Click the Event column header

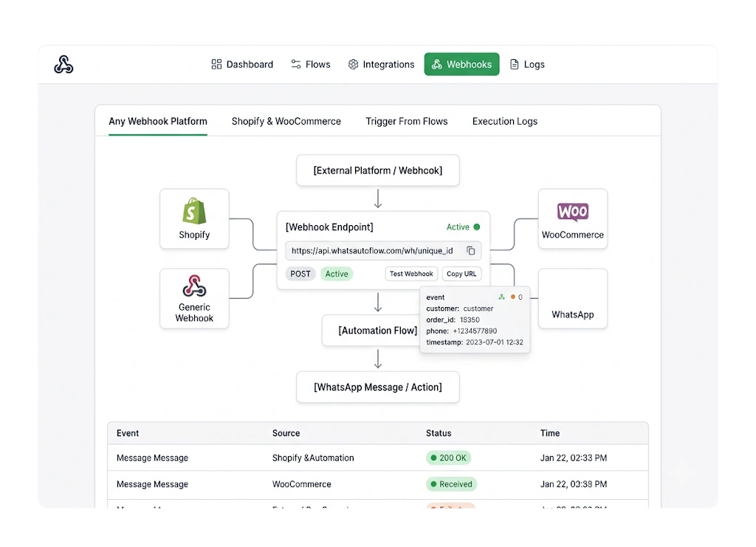[x=128, y=433]
